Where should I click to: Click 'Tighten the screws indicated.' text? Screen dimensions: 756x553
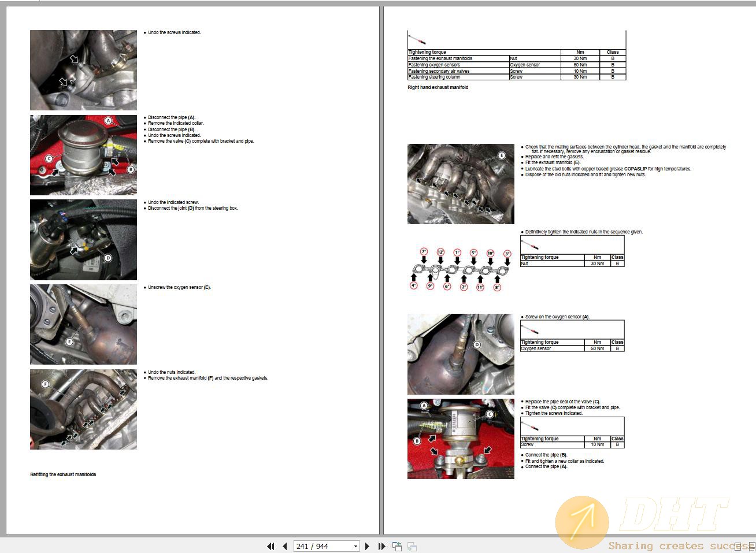(554, 413)
